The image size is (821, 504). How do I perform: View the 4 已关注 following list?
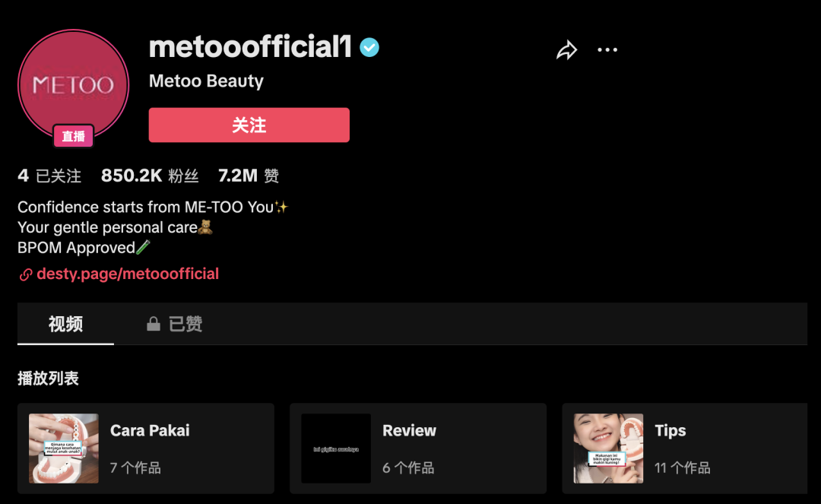(49, 176)
